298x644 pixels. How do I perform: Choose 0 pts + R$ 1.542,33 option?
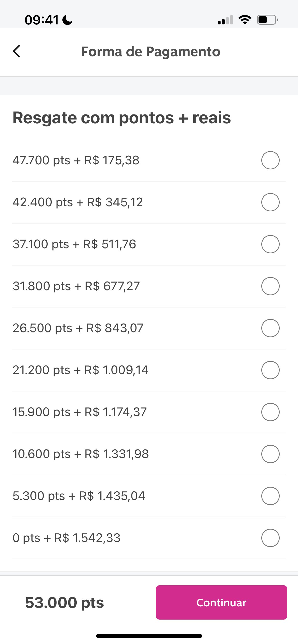270,538
